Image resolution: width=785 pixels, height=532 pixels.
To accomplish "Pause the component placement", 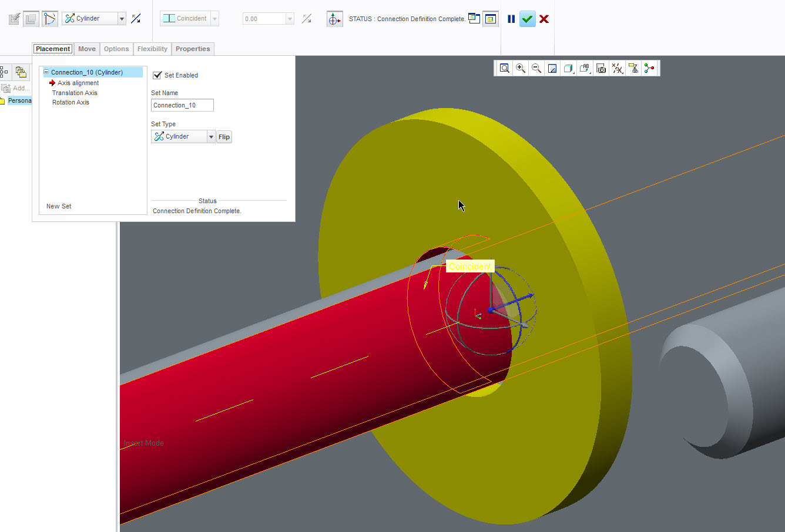I will (x=511, y=19).
